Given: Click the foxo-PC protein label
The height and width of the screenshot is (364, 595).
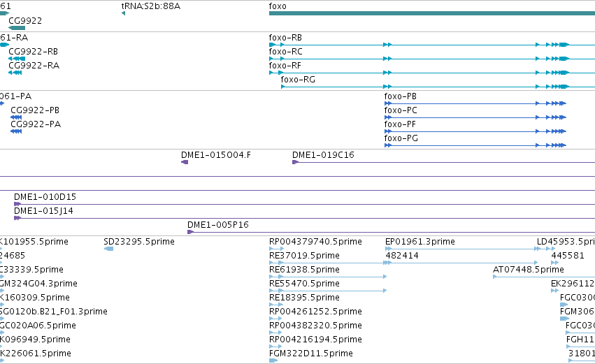Looking at the screenshot, I should (x=401, y=110).
